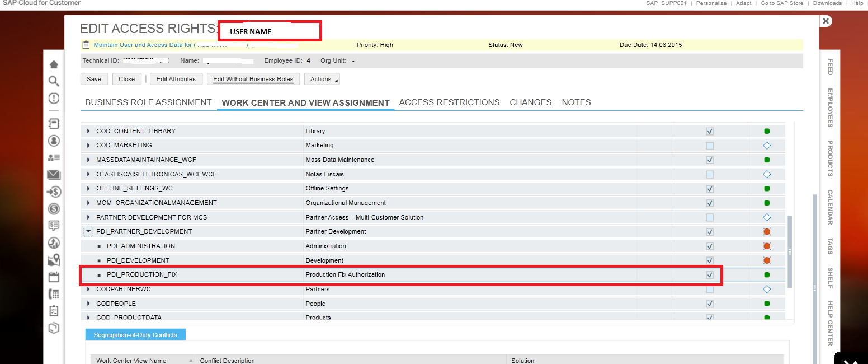The image size is (868, 364).
Task: Expand PARTNER DEVELOPMENT FOR MCS row
Action: point(88,217)
